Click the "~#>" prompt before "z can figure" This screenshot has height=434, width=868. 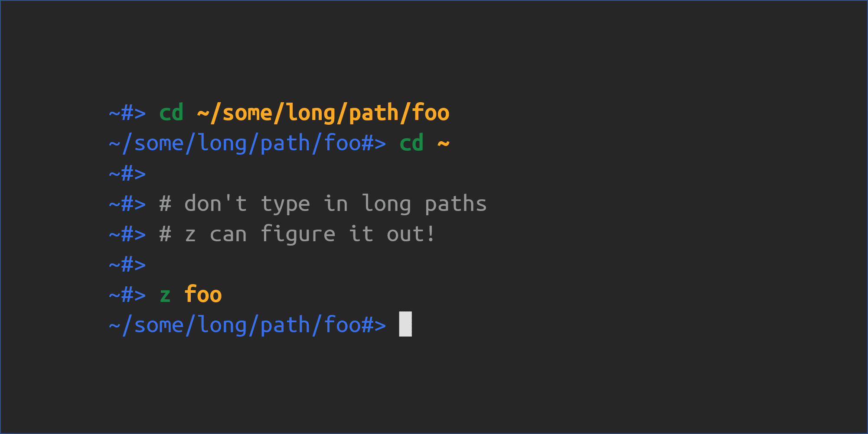[x=127, y=235]
